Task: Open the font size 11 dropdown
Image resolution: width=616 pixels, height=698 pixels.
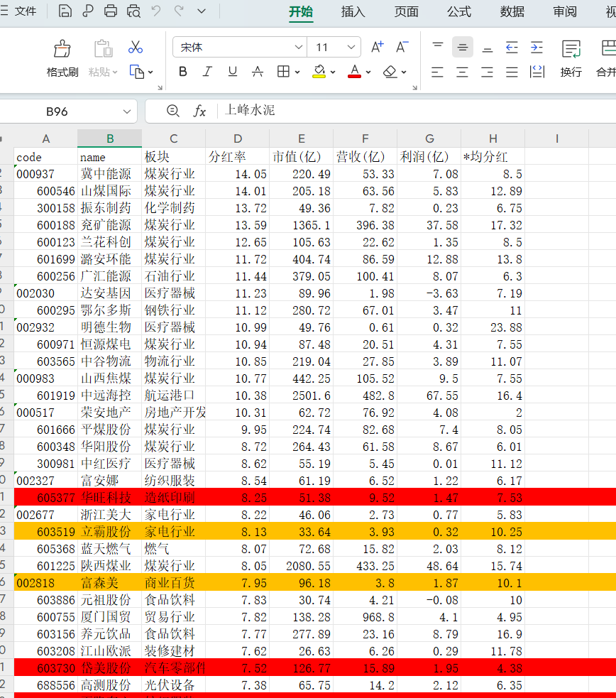Action: [x=351, y=47]
